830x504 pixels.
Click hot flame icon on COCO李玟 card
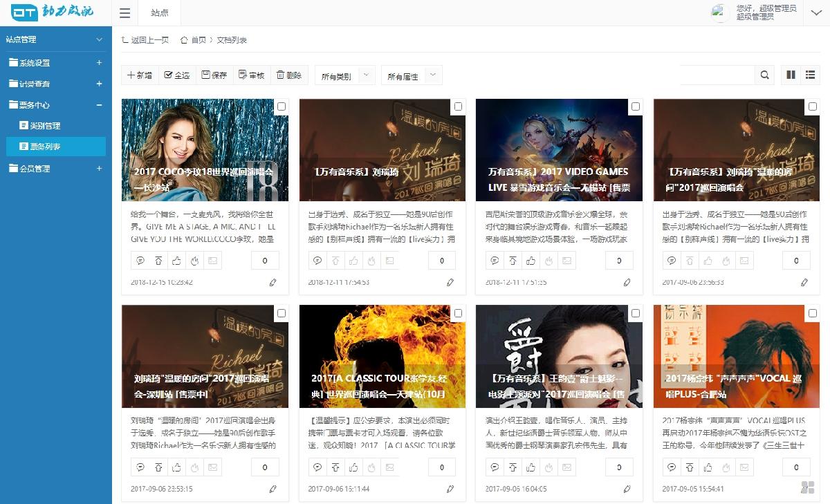[x=194, y=261]
